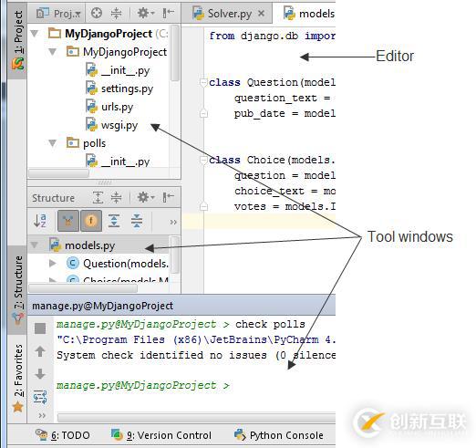Click fold-end marker at votes line
This screenshot has width=476, height=448.
click(x=203, y=206)
